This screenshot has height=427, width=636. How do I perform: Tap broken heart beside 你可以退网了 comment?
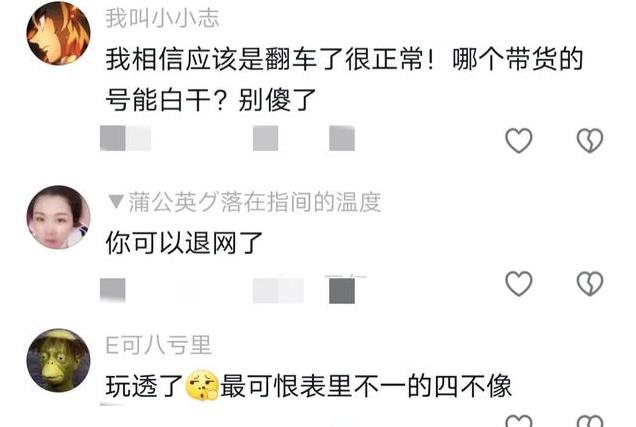(x=590, y=283)
